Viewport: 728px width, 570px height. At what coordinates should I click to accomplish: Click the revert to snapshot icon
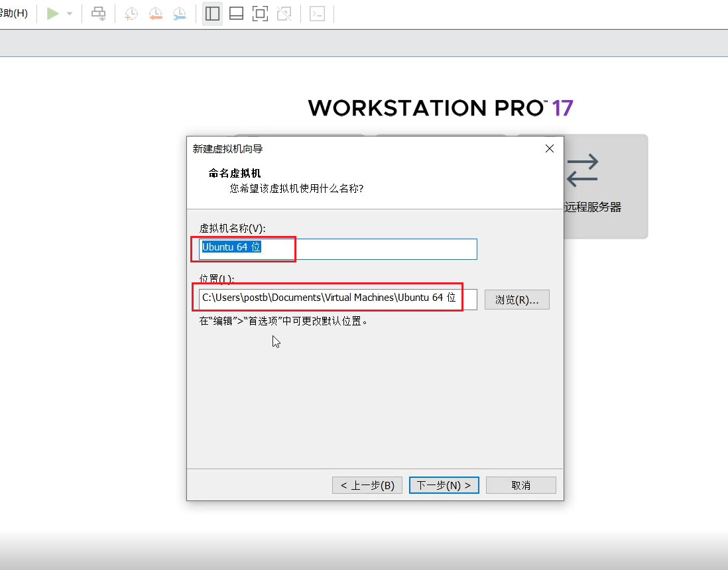click(156, 14)
